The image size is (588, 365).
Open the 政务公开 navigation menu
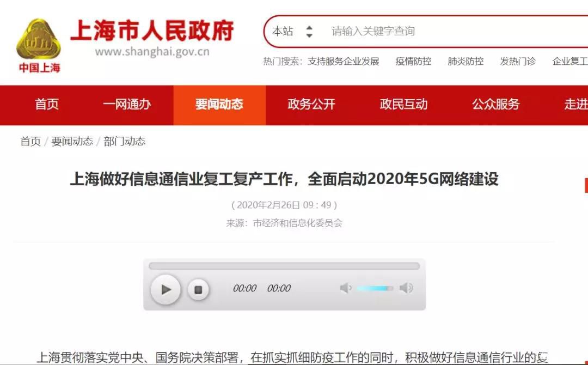pos(311,105)
